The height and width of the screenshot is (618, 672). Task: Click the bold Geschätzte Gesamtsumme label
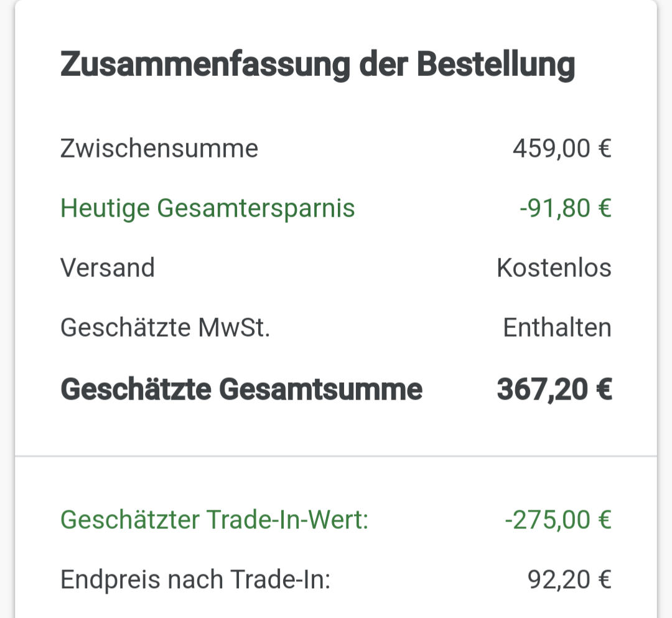click(x=241, y=390)
